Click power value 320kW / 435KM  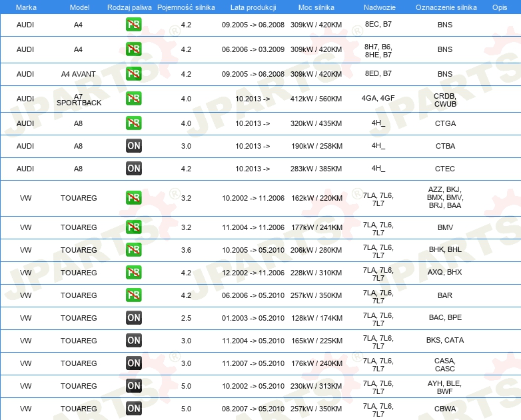[316, 123]
